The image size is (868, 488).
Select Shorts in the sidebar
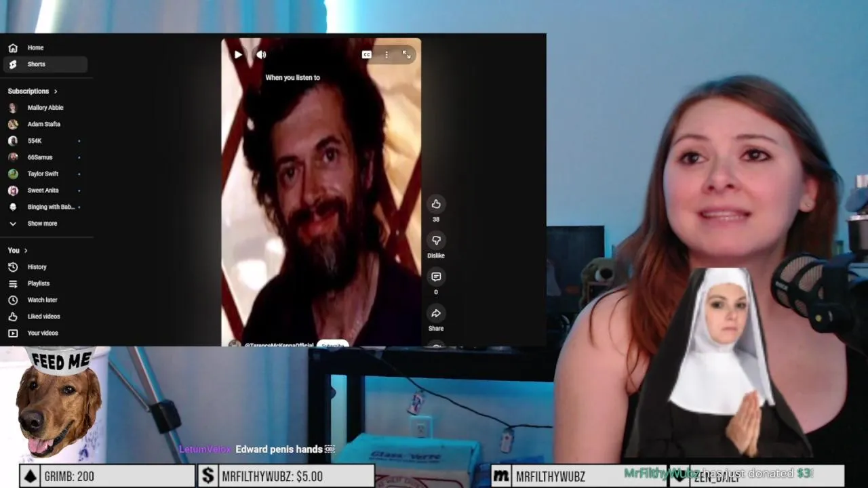(45, 64)
